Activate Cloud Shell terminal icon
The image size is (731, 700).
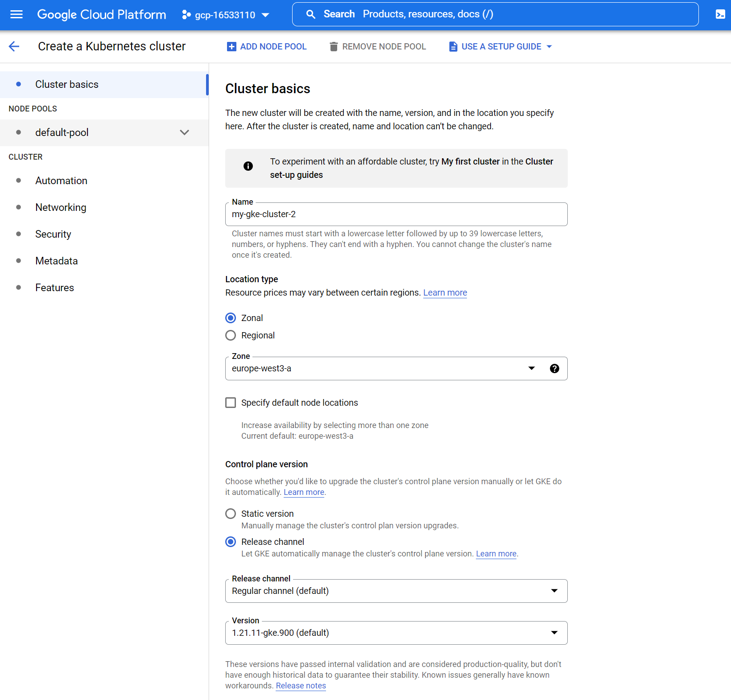point(720,14)
